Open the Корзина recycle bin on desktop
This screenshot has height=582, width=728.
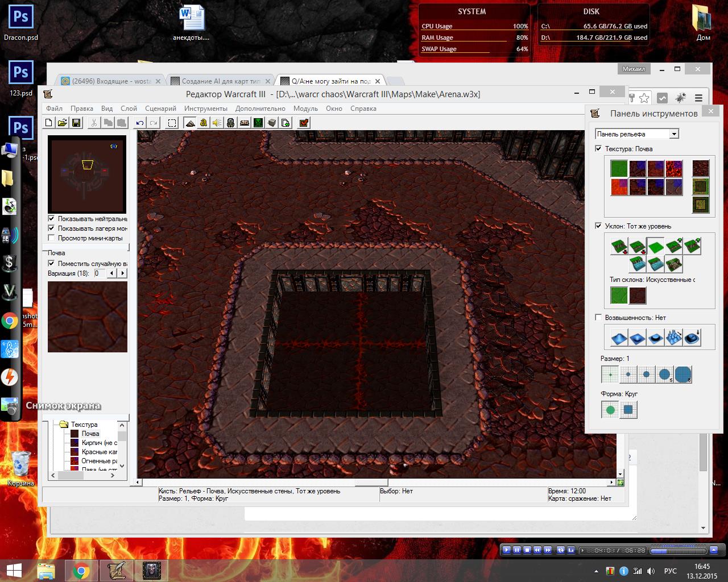(x=20, y=468)
